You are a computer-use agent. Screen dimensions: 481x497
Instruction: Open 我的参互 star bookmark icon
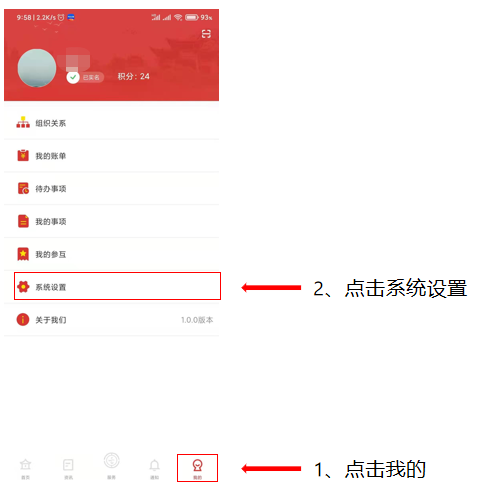[23, 254]
